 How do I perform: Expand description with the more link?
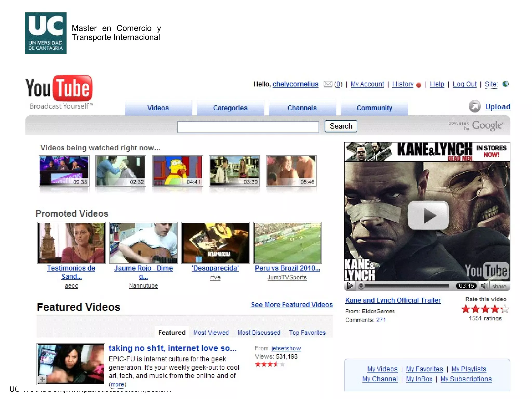(117, 384)
